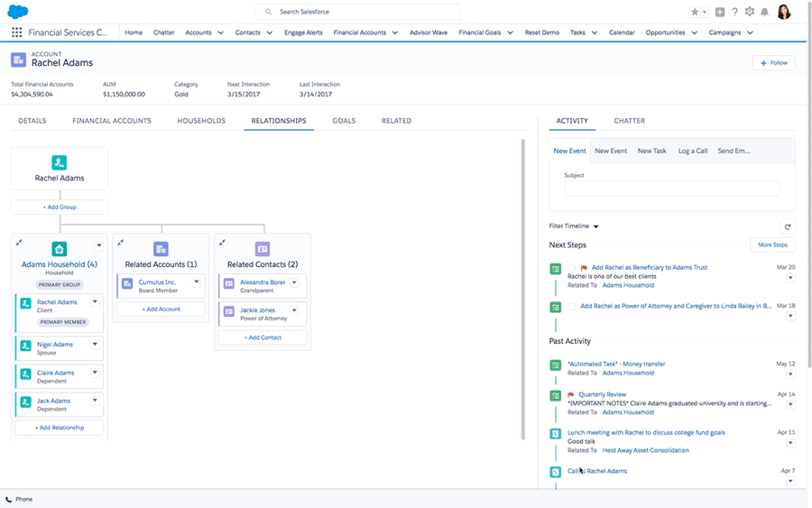Open the Chatter tab in activity panel
Image resolution: width=812 pixels, height=508 pixels.
click(629, 121)
